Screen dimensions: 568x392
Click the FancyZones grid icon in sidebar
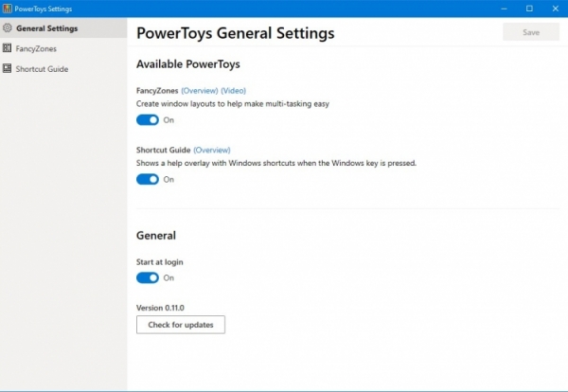[x=8, y=48]
